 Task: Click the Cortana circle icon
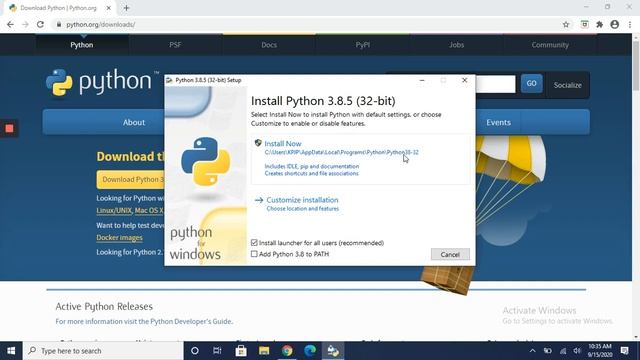click(x=195, y=351)
